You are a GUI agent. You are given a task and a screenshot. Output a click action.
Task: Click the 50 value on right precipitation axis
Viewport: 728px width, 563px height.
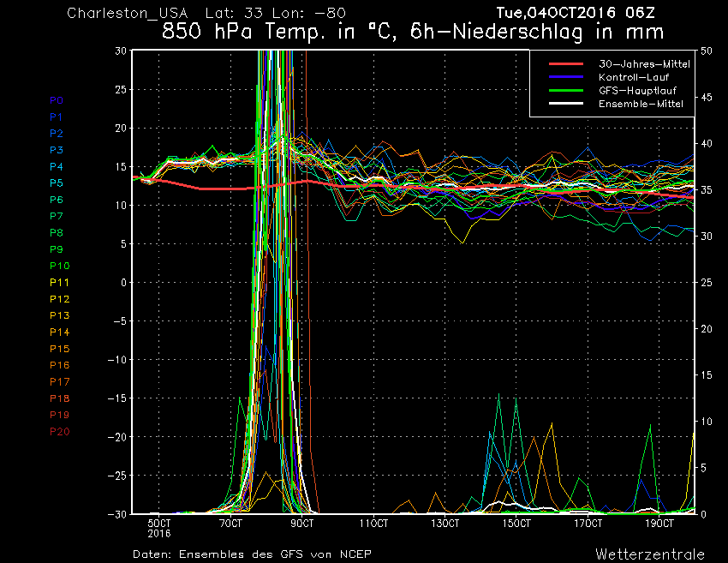707,51
